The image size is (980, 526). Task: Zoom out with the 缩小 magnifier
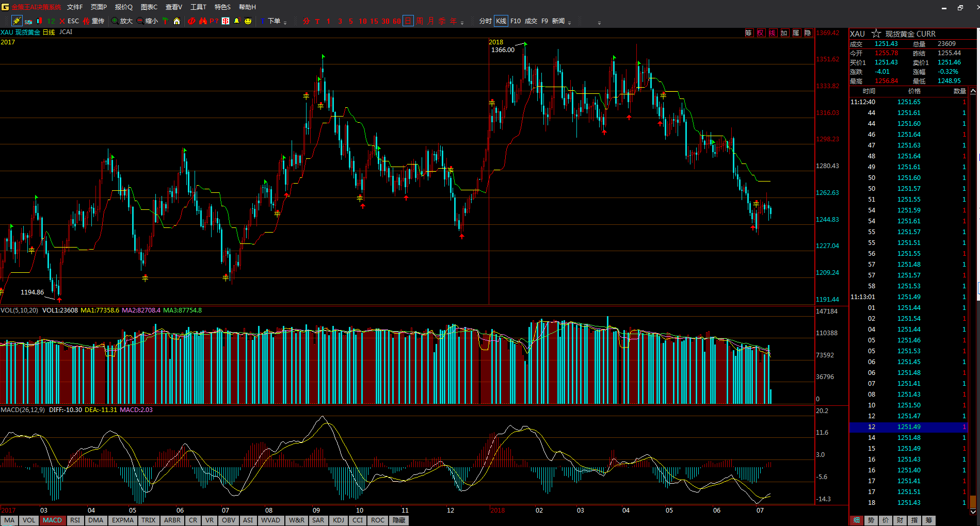pos(148,21)
